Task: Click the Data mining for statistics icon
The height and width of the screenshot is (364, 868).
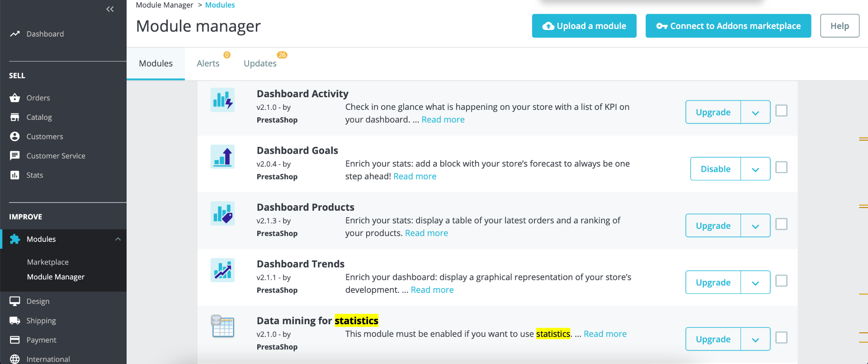Action: click(222, 326)
